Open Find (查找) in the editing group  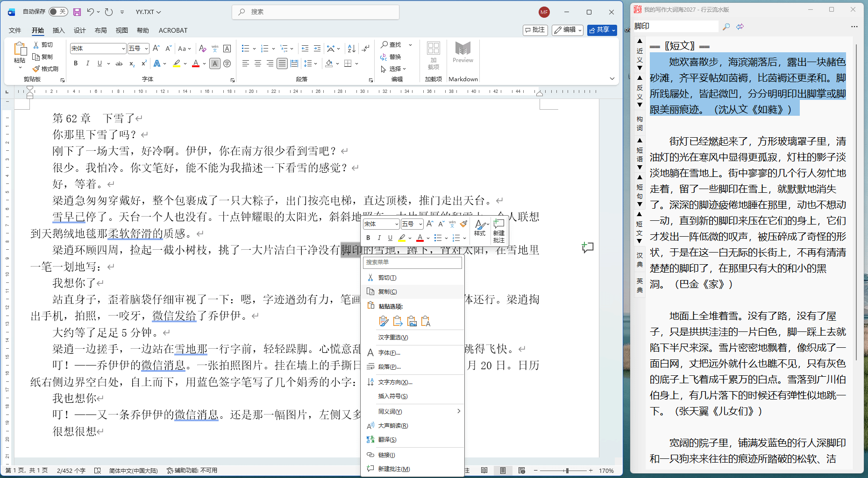(x=391, y=45)
